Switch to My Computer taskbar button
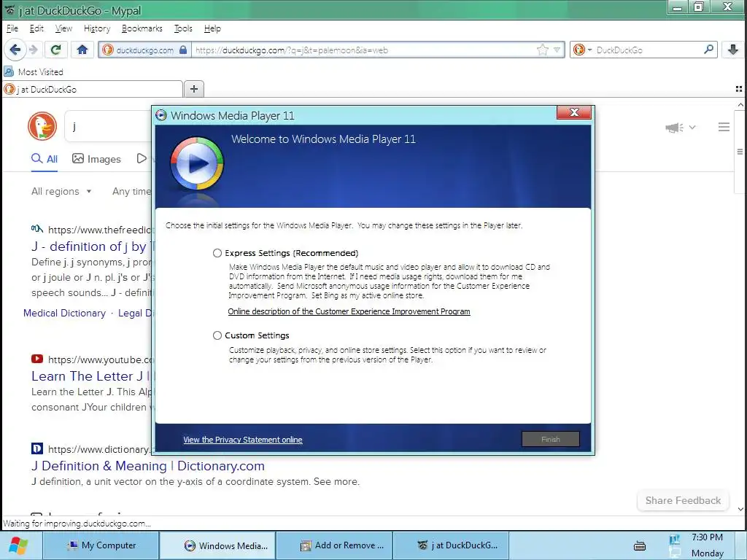The width and height of the screenshot is (747, 560). click(101, 545)
